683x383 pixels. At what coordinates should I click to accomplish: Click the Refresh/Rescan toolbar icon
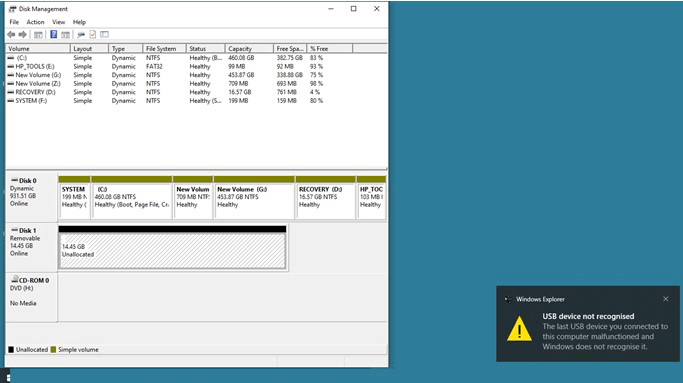point(81,34)
